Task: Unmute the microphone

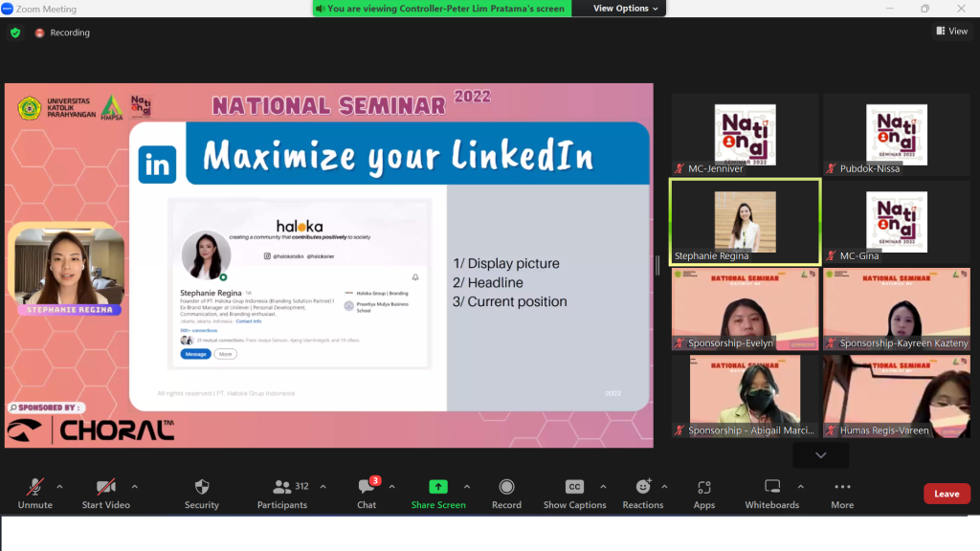Action: [34, 487]
